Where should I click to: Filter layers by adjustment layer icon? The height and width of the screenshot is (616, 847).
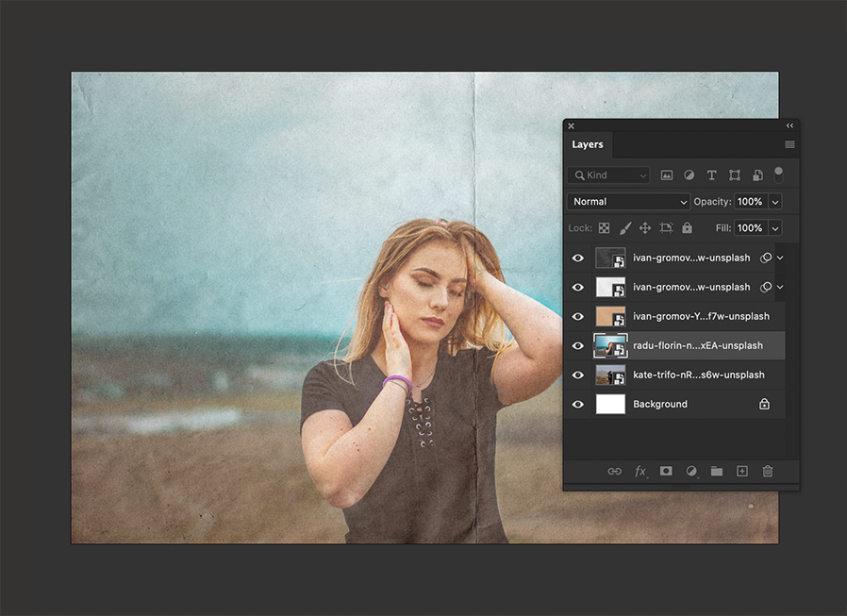point(689,175)
